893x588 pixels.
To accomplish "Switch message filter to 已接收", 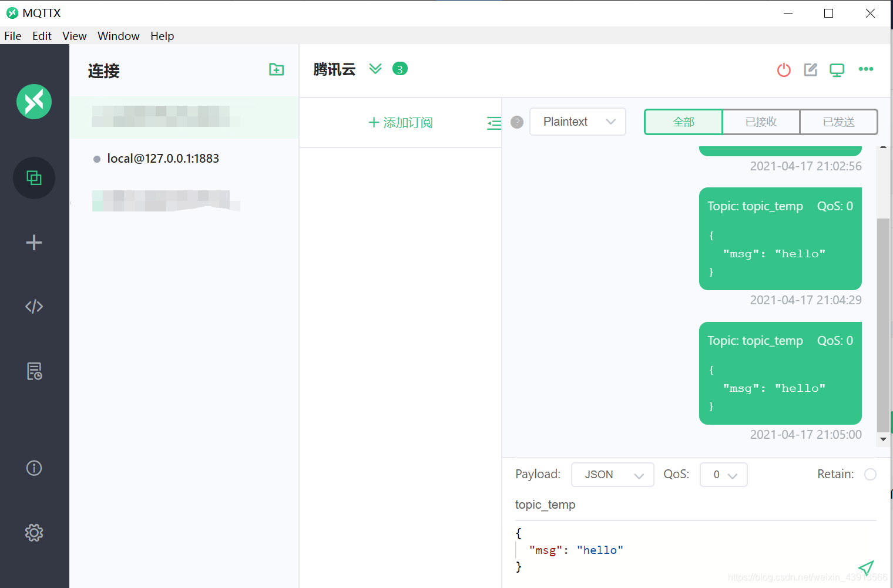I will coord(761,122).
